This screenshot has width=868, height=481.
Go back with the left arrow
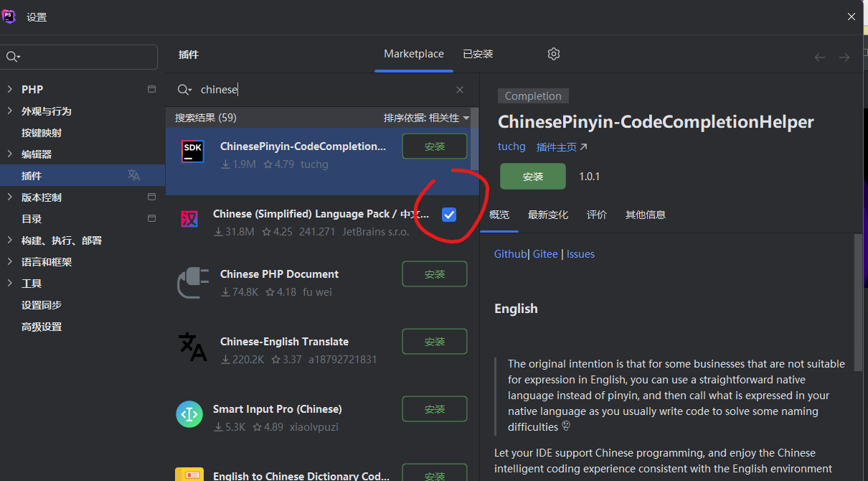(820, 57)
